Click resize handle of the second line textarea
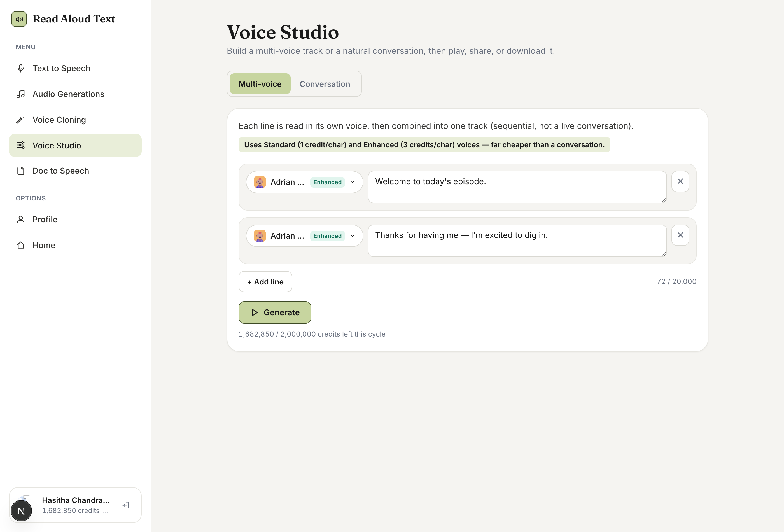The image size is (784, 532). (x=664, y=254)
